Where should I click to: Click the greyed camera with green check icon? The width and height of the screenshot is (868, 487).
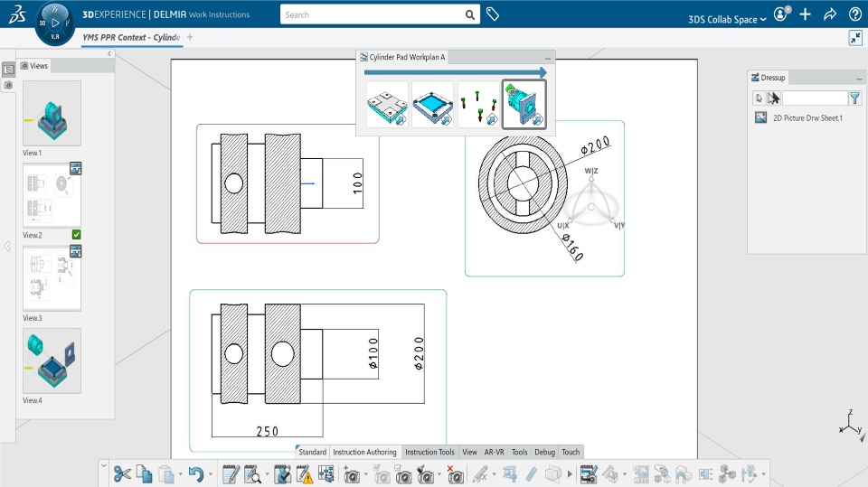click(x=382, y=474)
